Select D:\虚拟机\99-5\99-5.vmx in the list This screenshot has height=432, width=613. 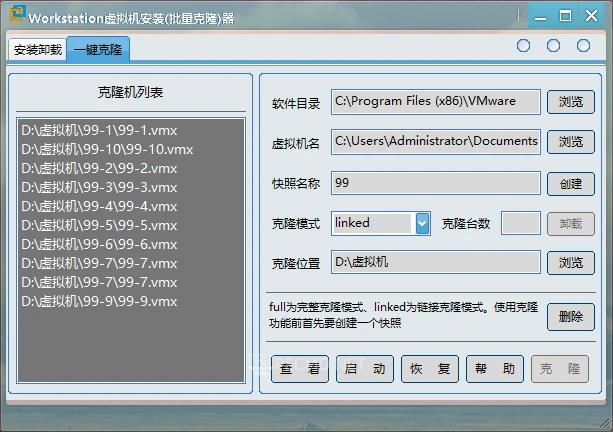131,226
